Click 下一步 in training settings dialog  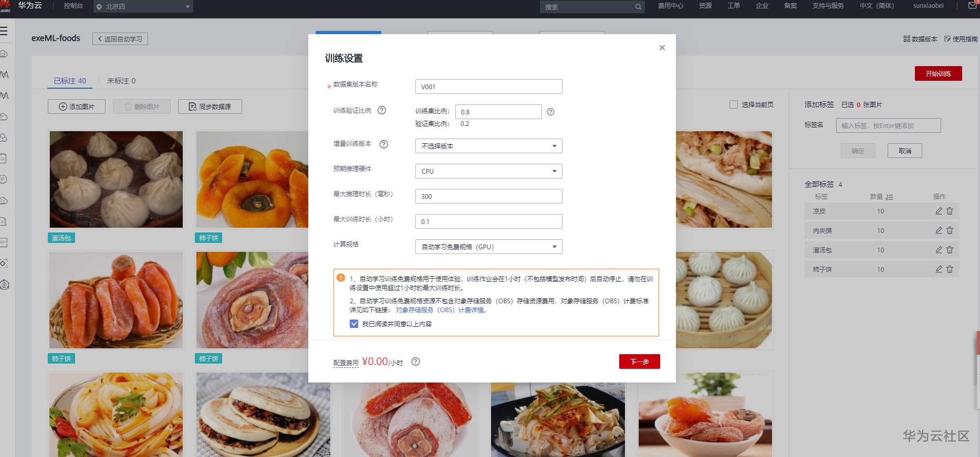(x=640, y=362)
